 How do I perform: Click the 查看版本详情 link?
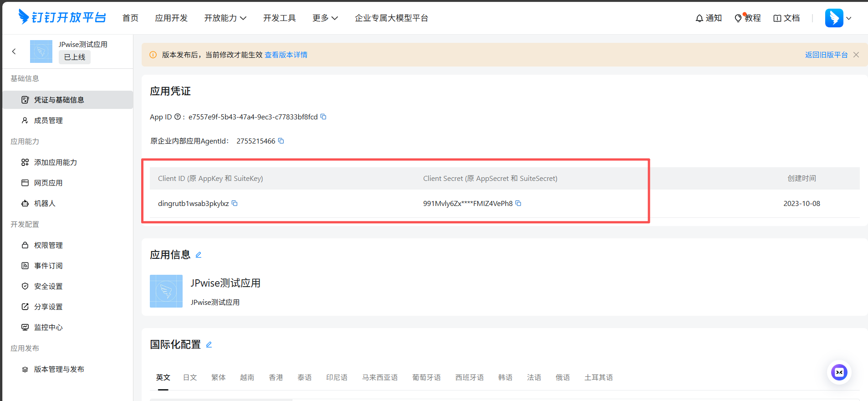(286, 55)
